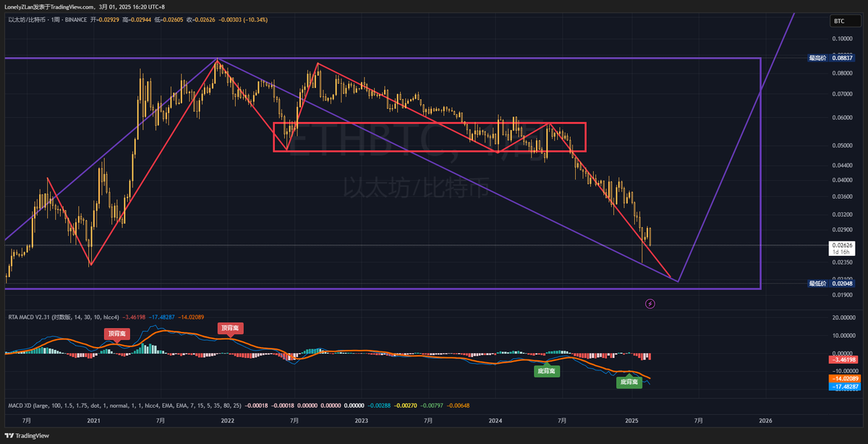
Task: Click the 1周 interval label
Action: tap(55, 20)
